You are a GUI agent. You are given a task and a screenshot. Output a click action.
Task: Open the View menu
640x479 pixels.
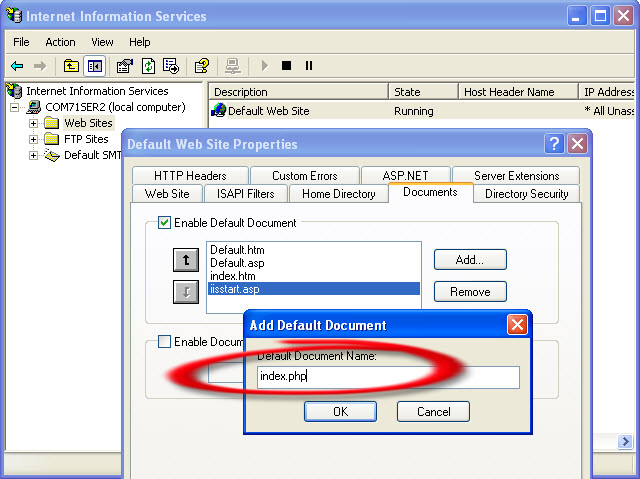pos(102,42)
